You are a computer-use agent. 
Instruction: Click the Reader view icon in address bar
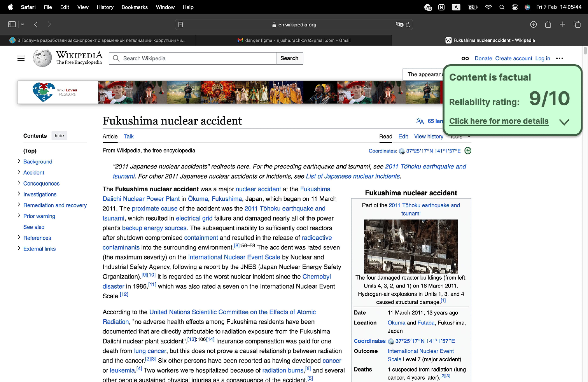pos(181,25)
